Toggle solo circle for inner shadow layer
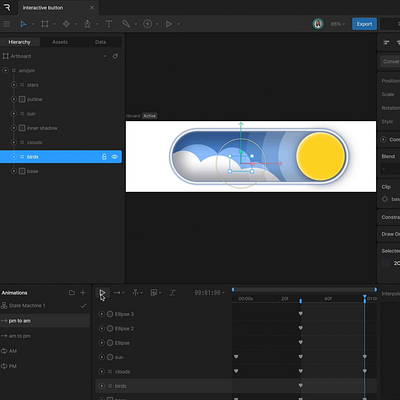Screen dimensions: 400x400 pyautogui.click(x=14, y=128)
